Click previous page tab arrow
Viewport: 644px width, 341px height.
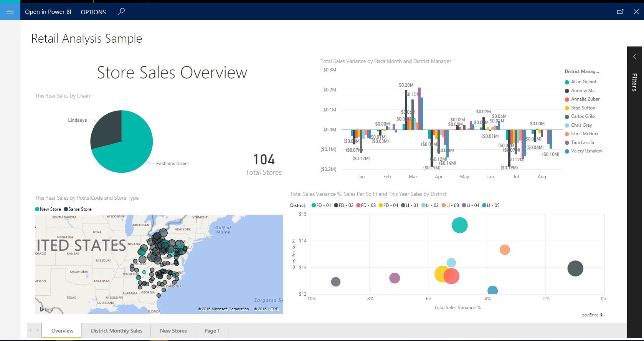[31, 330]
